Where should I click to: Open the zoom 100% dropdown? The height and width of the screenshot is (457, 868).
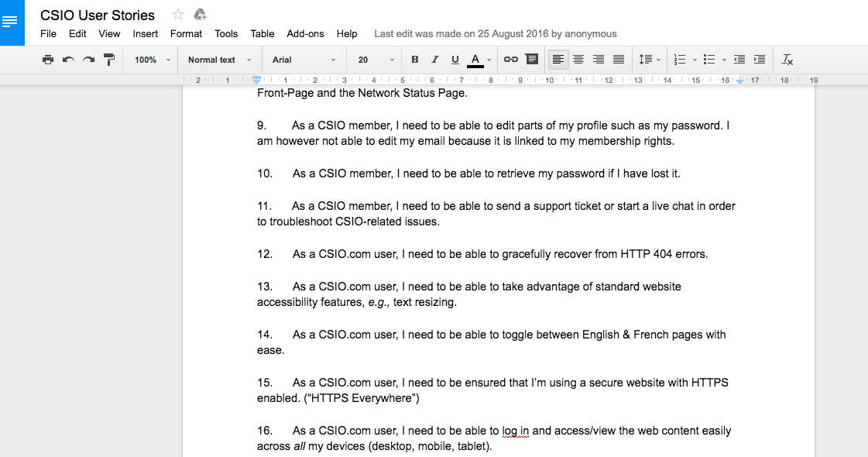[x=153, y=60]
